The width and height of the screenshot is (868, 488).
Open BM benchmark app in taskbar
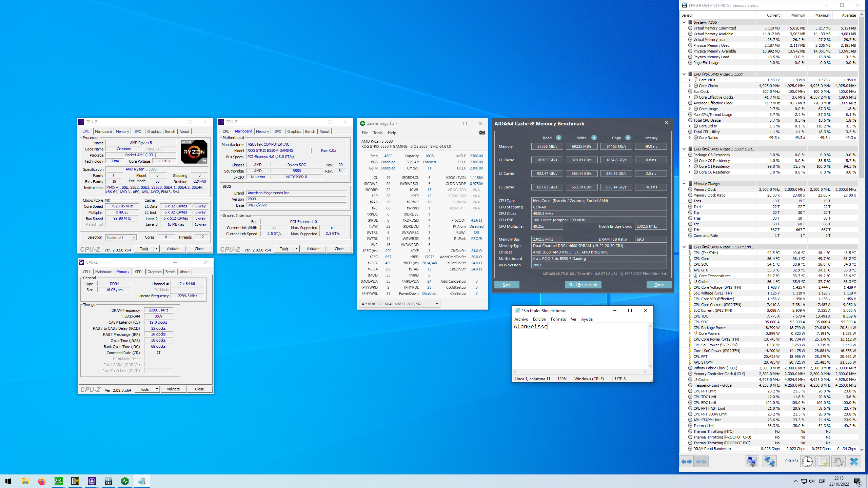pyautogui.click(x=75, y=481)
